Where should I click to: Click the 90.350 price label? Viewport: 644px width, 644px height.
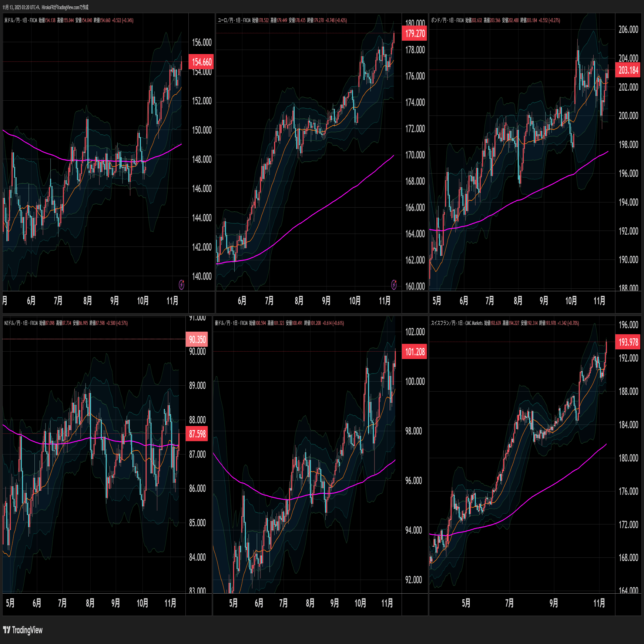197,339
